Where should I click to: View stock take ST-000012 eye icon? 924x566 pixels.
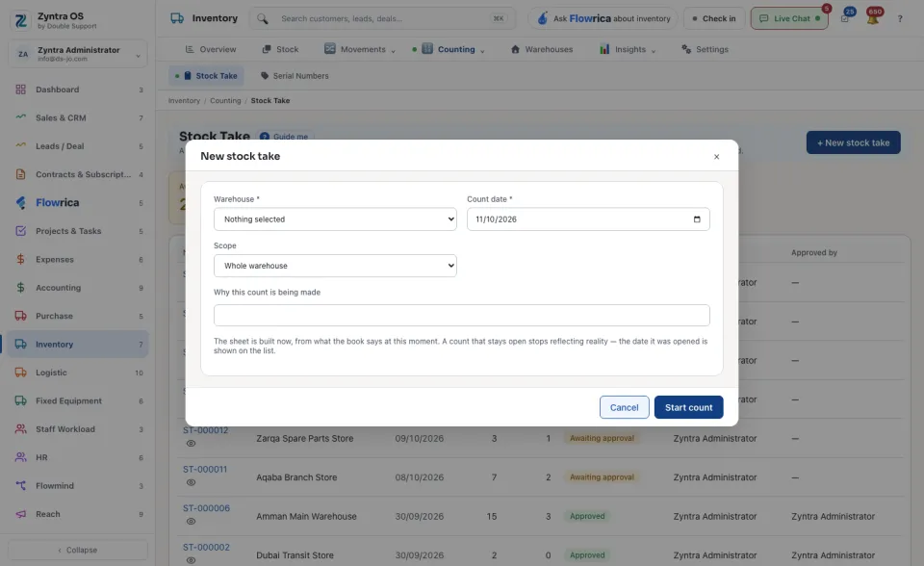point(191,444)
